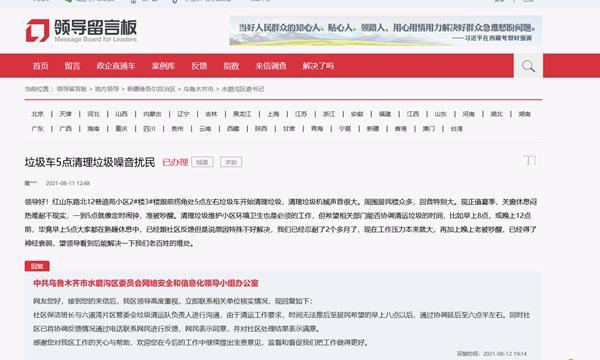Select 贵州 in the province list

tap(177, 129)
